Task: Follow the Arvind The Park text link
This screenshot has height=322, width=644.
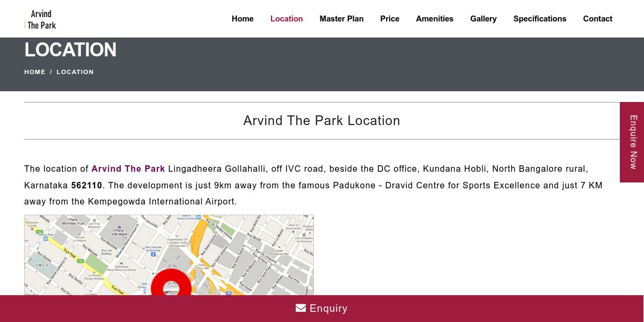Action: pos(128,169)
